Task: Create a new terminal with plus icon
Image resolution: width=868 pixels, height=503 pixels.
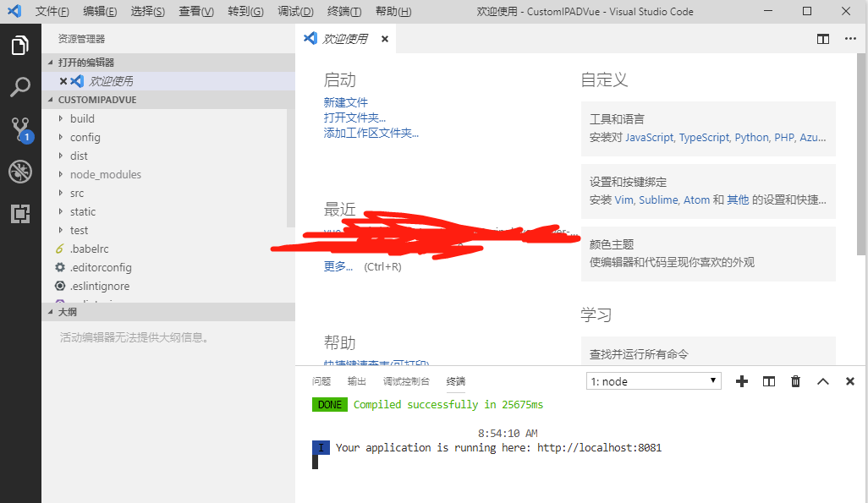Action: pyautogui.click(x=742, y=381)
